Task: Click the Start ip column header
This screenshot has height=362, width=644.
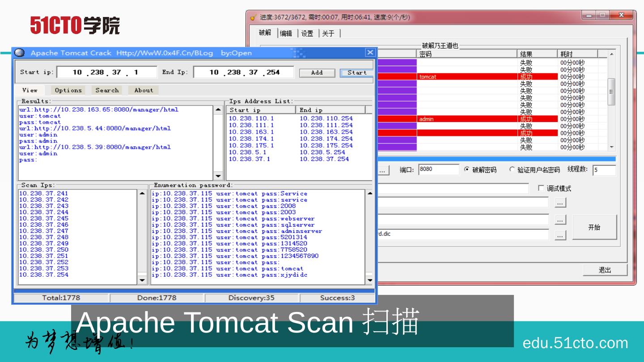Action: coord(262,110)
